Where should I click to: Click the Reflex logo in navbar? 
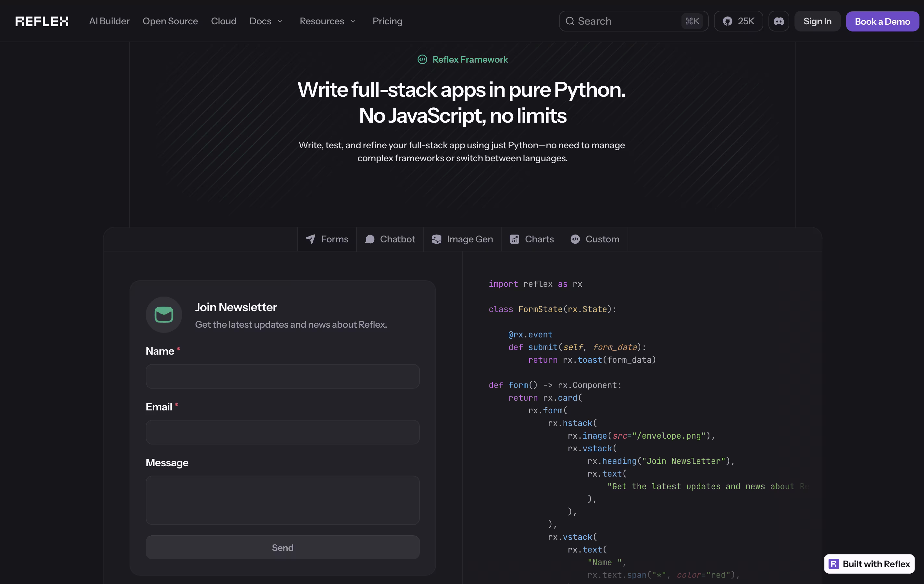pos(42,21)
